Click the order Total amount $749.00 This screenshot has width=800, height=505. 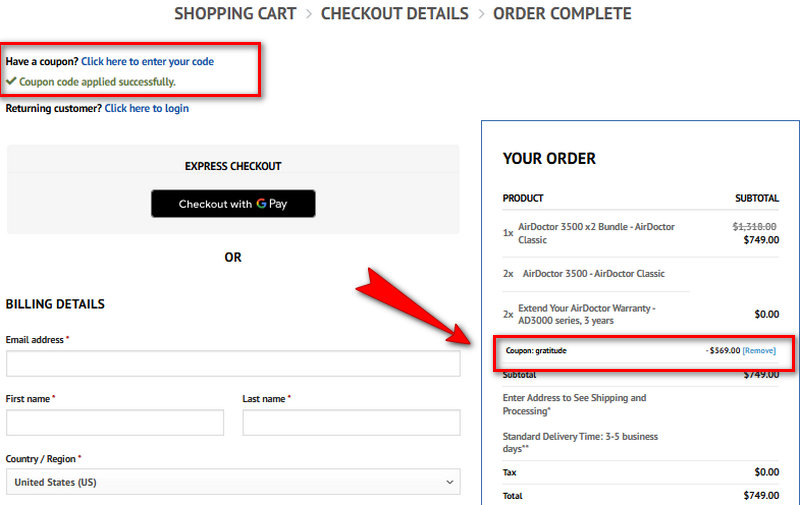[x=761, y=495]
